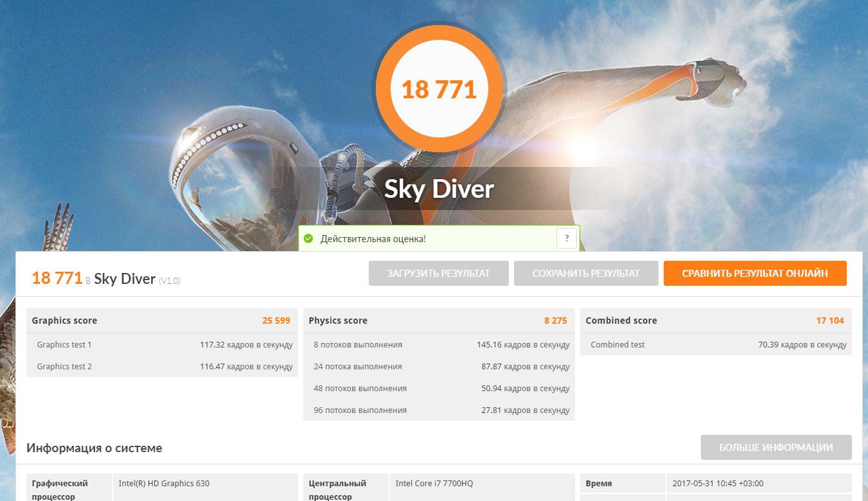This screenshot has width=868, height=501.
Task: Click the 8 275 physics score value
Action: pos(556,321)
